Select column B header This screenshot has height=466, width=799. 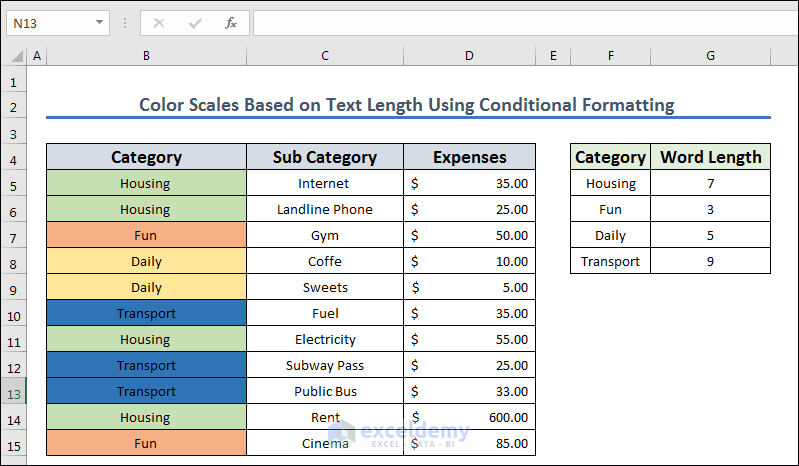pyautogui.click(x=146, y=56)
